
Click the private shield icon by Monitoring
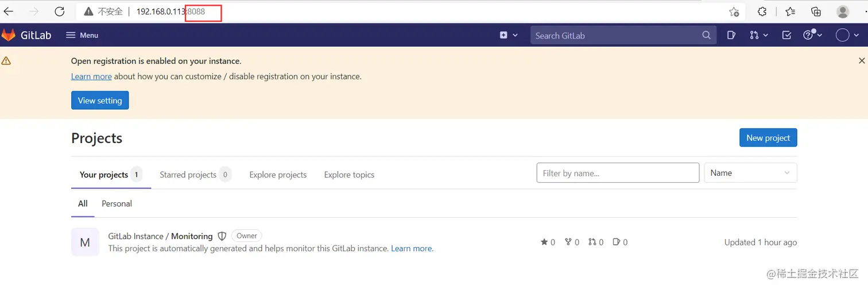(x=222, y=236)
